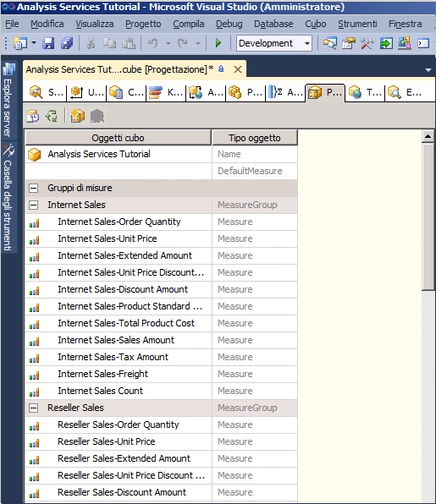Open the Undo history dropdown arrow
The height and width of the screenshot is (504, 436).
168,43
